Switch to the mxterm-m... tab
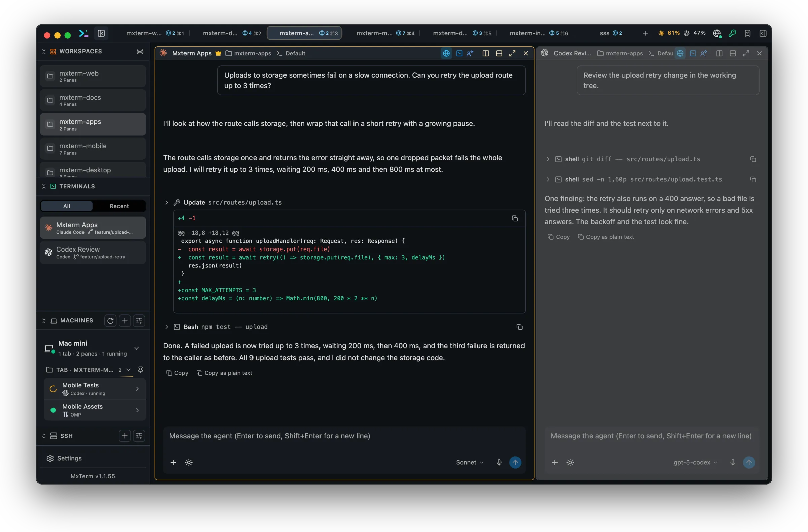808x532 pixels. tap(385, 33)
